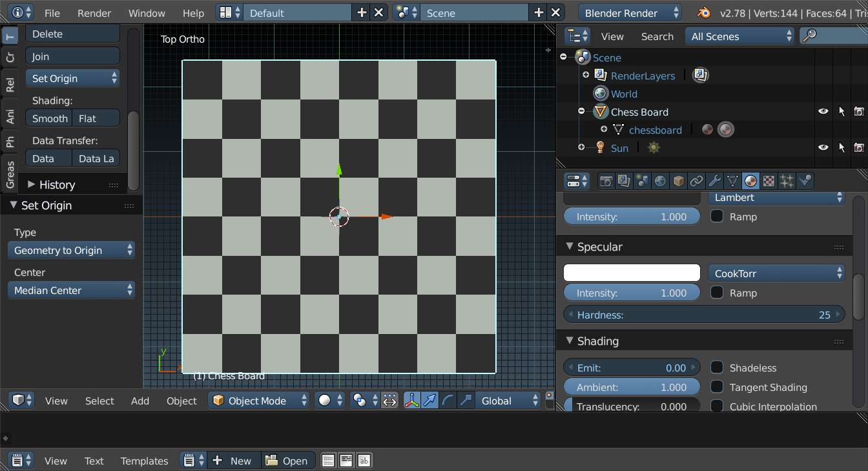Open the Geometry to Origin type dropdown
This screenshot has height=471, width=868.
(72, 250)
